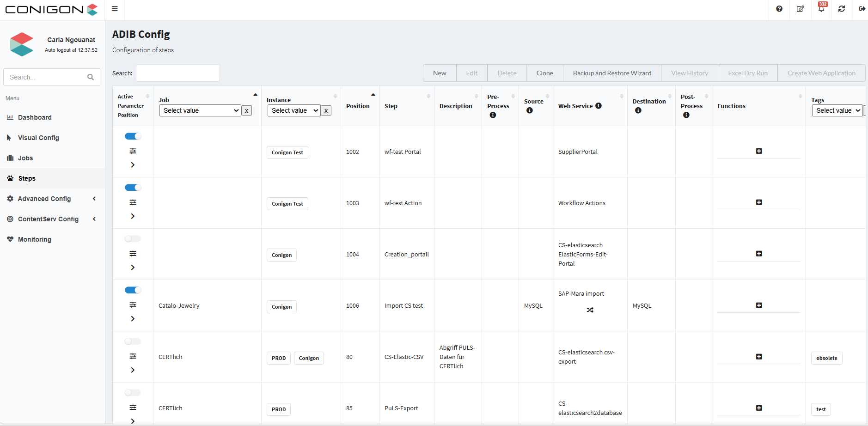Toggle the hamburger sidebar menu icon
Image resolution: width=868 pixels, height=426 pixels.
tap(115, 9)
